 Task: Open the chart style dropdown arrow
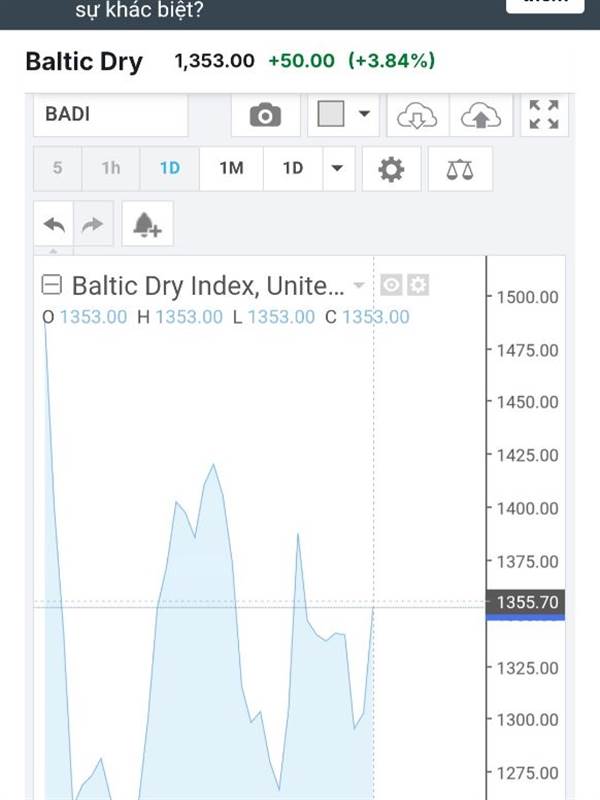[364, 114]
